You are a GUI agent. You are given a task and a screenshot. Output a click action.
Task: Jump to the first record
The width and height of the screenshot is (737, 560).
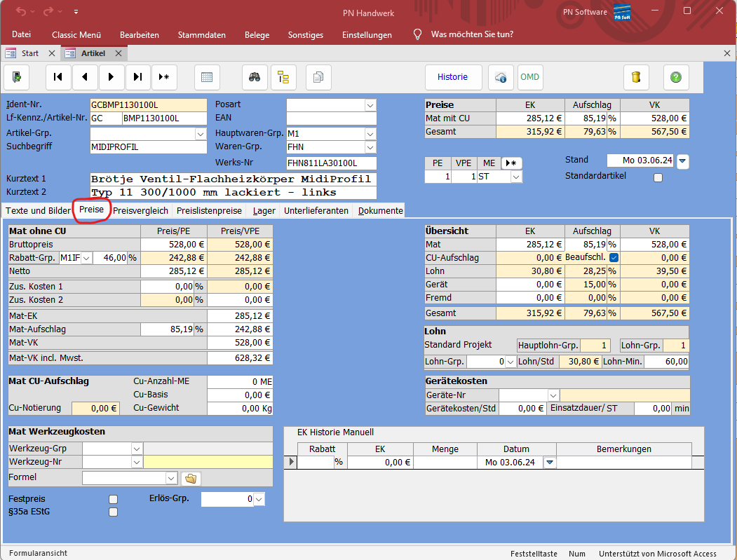click(58, 77)
